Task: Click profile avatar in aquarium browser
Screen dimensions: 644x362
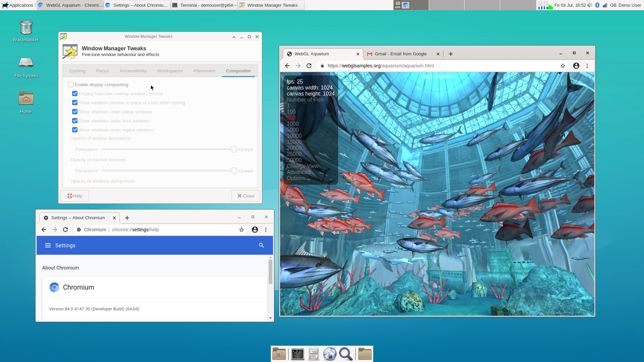Action: click(576, 66)
